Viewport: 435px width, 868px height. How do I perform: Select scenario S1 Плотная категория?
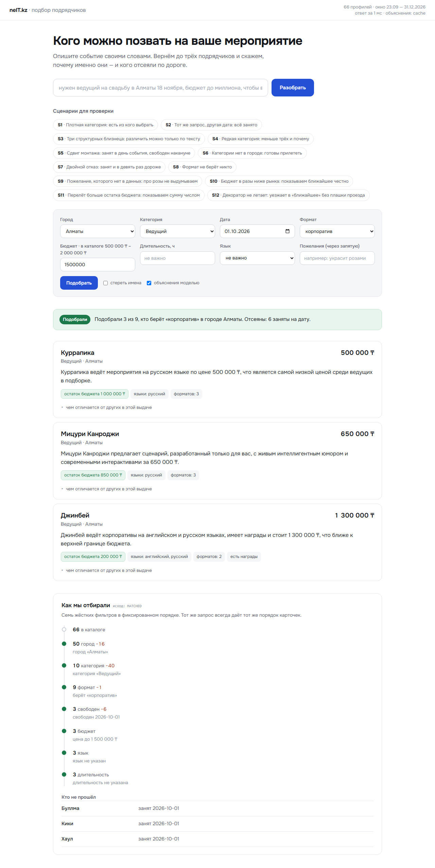point(105,125)
